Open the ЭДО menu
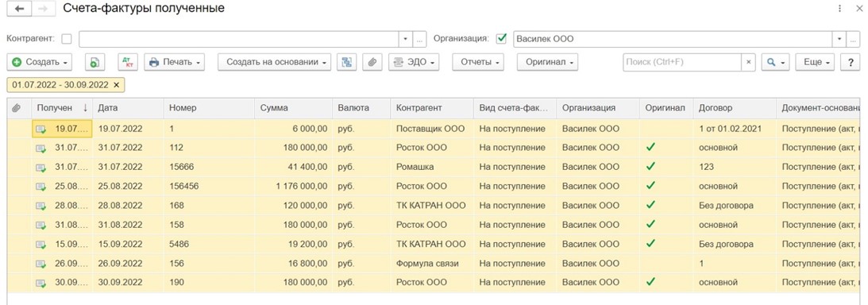 pos(414,62)
